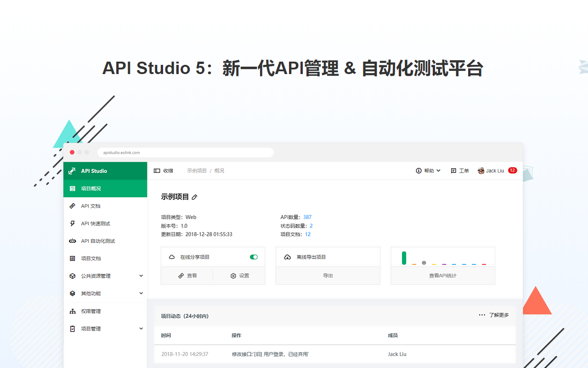Click the 387 API count link

click(306, 217)
